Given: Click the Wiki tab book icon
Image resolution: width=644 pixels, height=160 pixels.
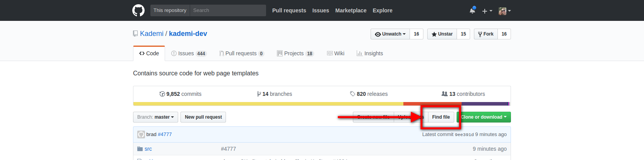Looking at the screenshot, I should 330,53.
